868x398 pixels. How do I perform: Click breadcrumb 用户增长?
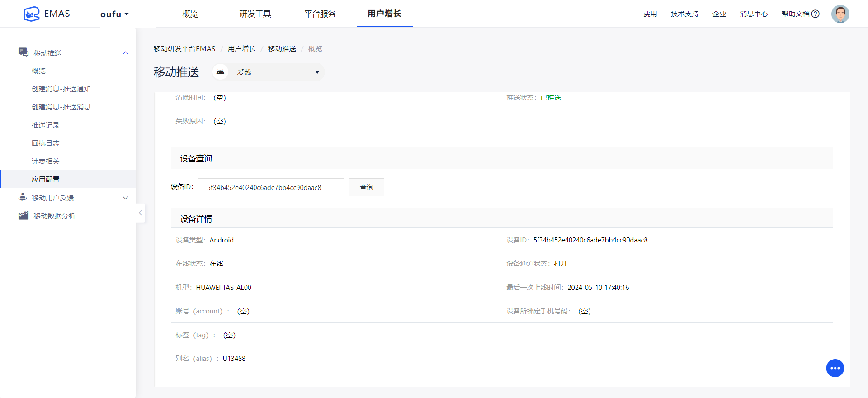click(242, 48)
